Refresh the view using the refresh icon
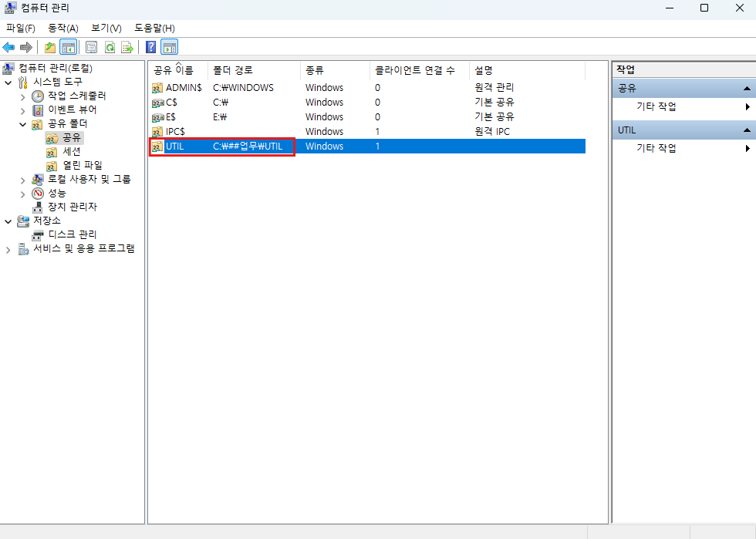 109,47
